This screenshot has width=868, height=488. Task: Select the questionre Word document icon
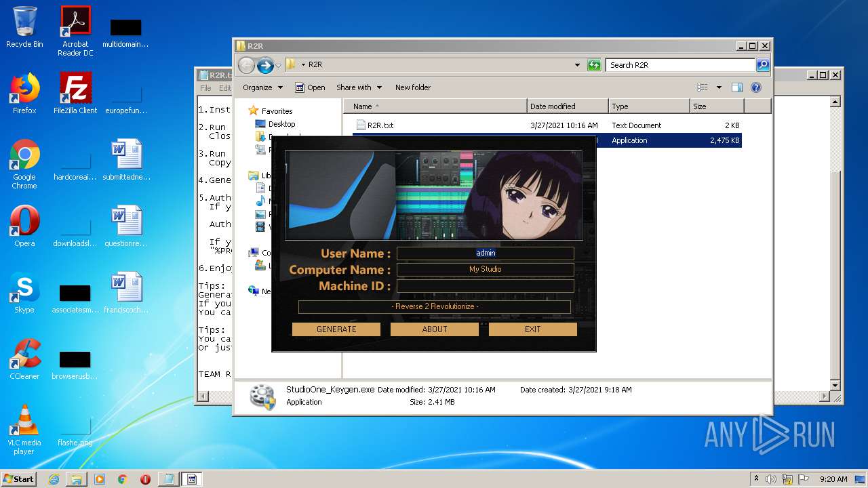click(x=126, y=226)
